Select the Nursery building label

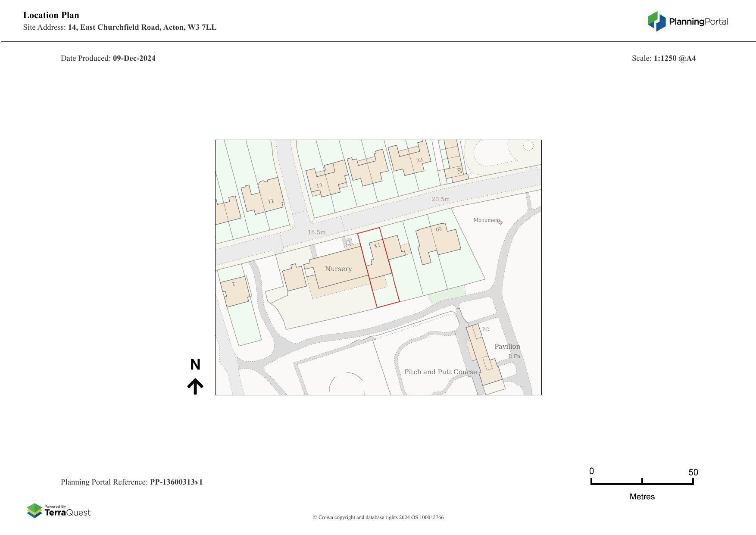click(x=338, y=269)
